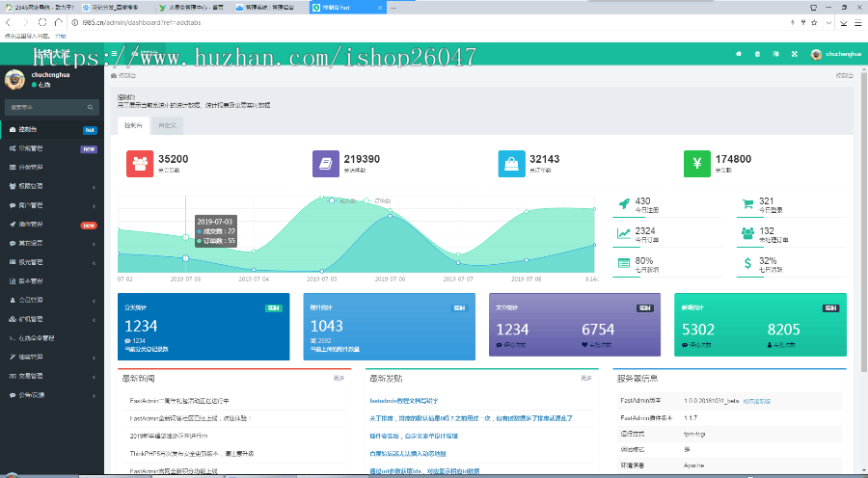
Task: Click the green stat card's 8205 value
Action: pyautogui.click(x=783, y=330)
